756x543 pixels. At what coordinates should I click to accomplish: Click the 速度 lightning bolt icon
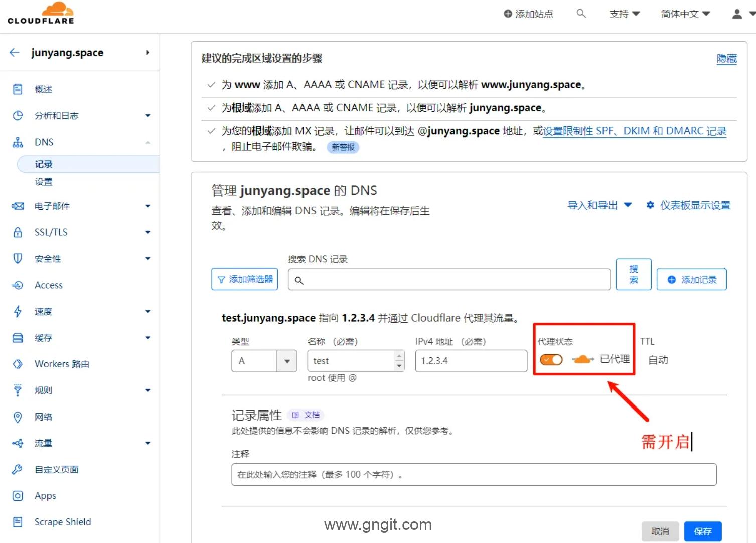(x=18, y=311)
